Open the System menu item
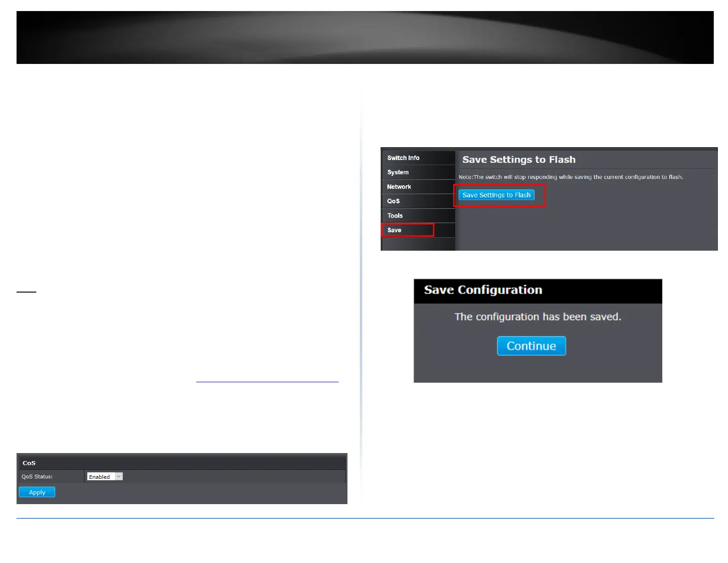 click(418, 172)
